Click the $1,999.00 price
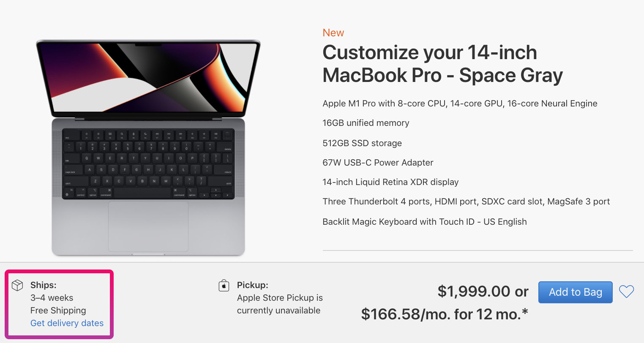This screenshot has height=343, width=644. pyautogui.click(x=474, y=291)
